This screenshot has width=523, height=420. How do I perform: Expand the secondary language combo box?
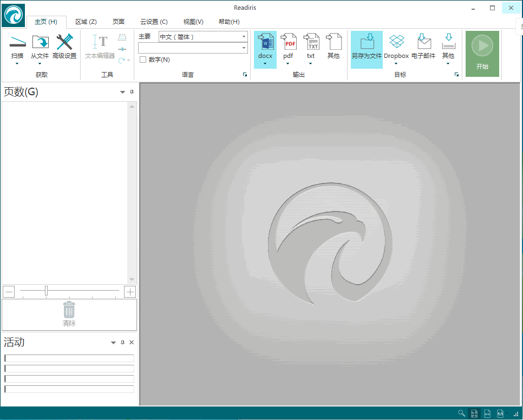244,48
